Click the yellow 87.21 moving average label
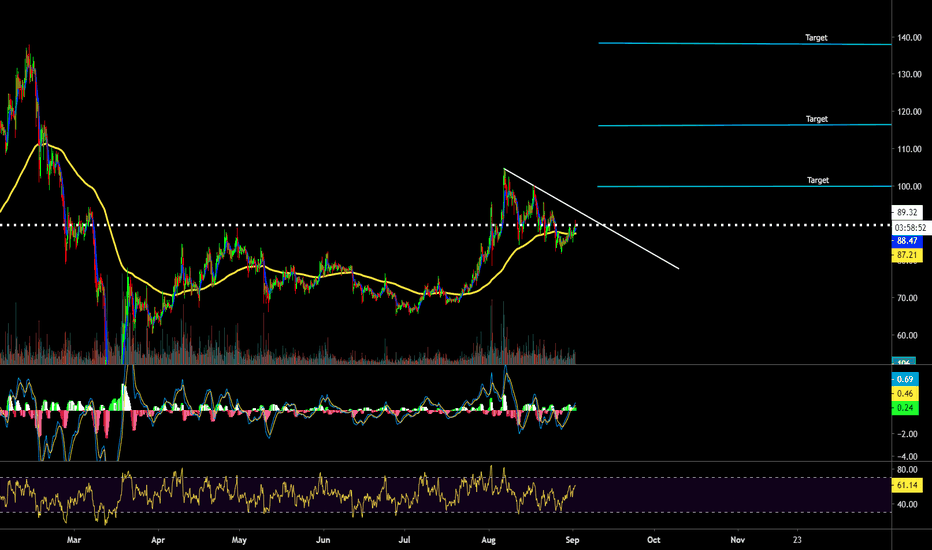This screenshot has width=932, height=550. [x=907, y=255]
